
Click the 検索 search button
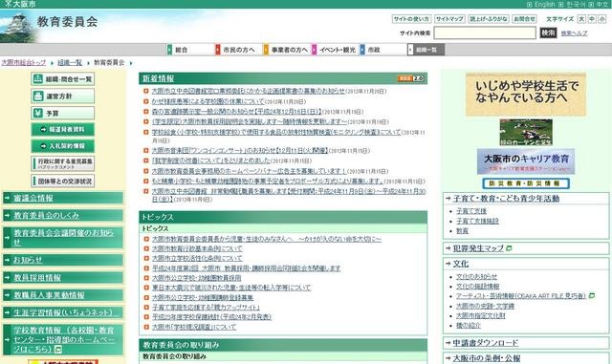[x=548, y=32]
